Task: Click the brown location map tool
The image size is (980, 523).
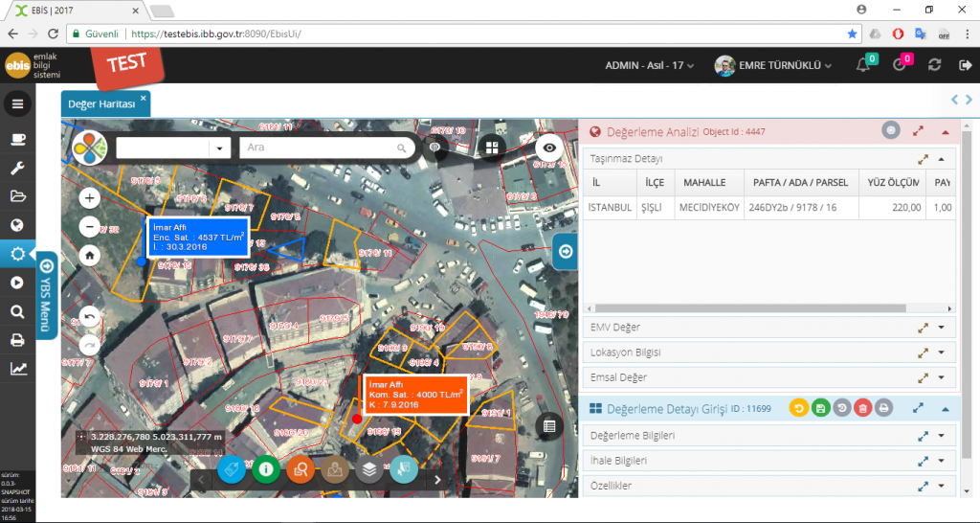Action: pyautogui.click(x=334, y=469)
